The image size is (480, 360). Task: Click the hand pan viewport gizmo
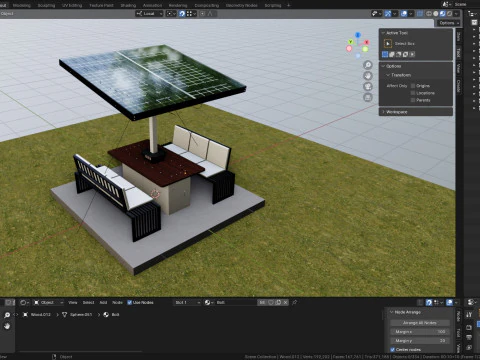pyautogui.click(x=368, y=76)
